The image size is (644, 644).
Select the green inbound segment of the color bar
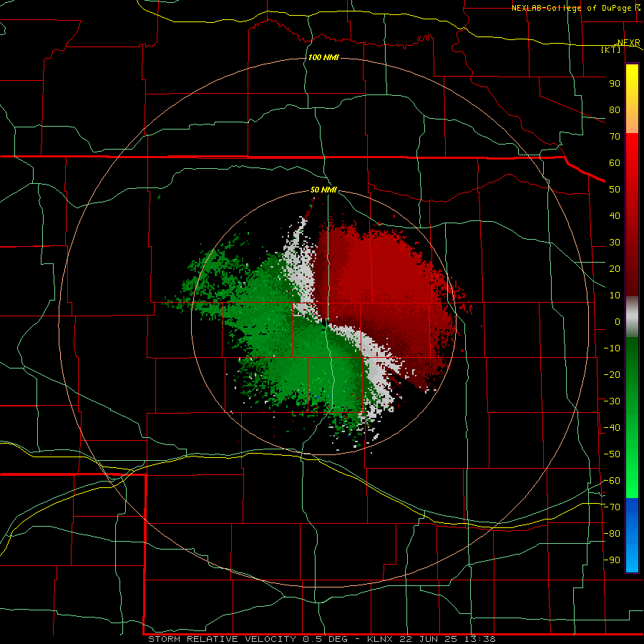[x=632, y=418]
